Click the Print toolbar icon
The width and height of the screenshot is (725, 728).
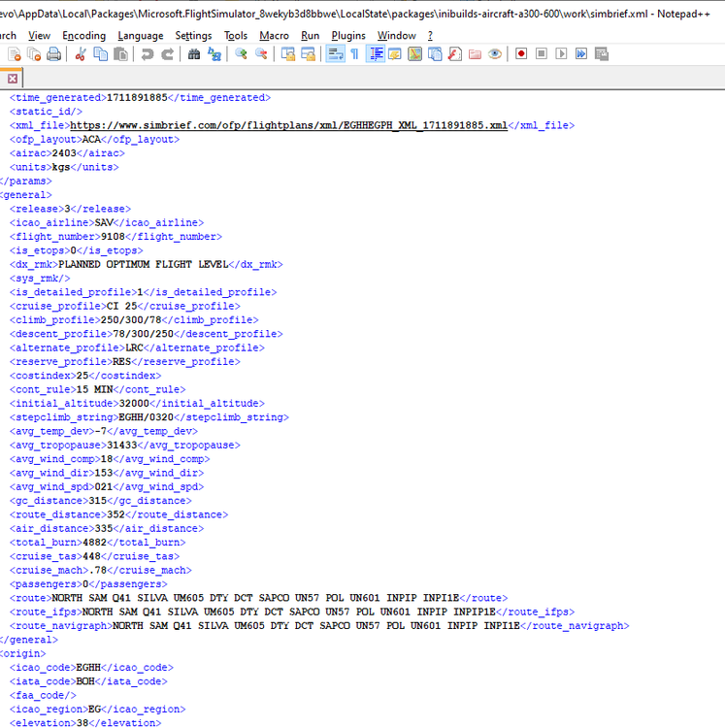[53, 54]
